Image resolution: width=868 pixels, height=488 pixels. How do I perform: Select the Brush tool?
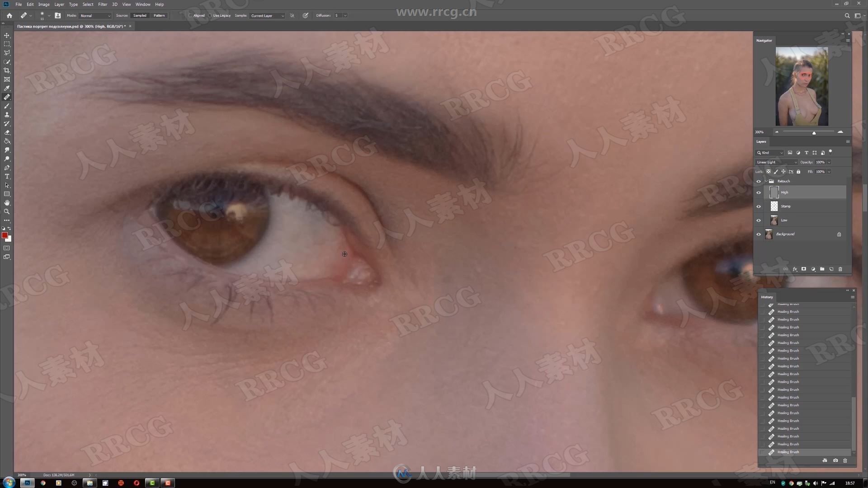[x=7, y=106]
